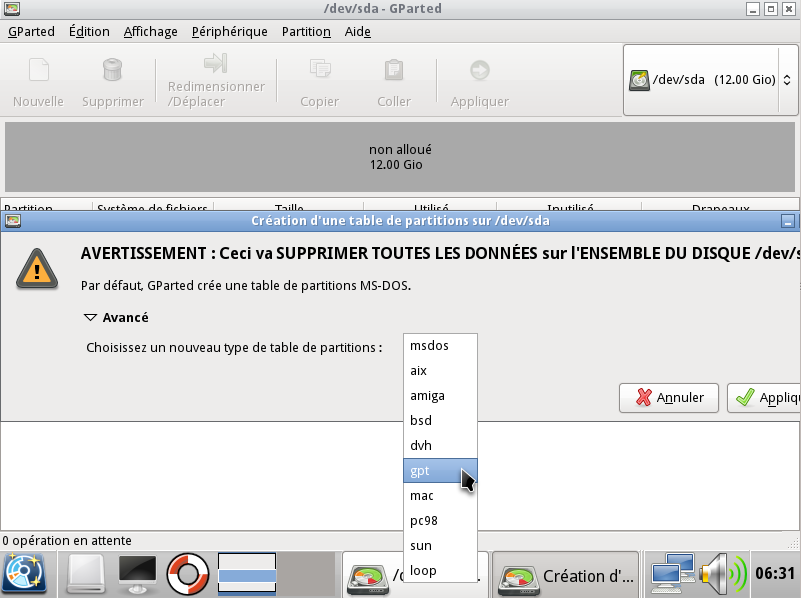Click the Taille column header
Viewport: 801px width, 598px height.
click(289, 207)
